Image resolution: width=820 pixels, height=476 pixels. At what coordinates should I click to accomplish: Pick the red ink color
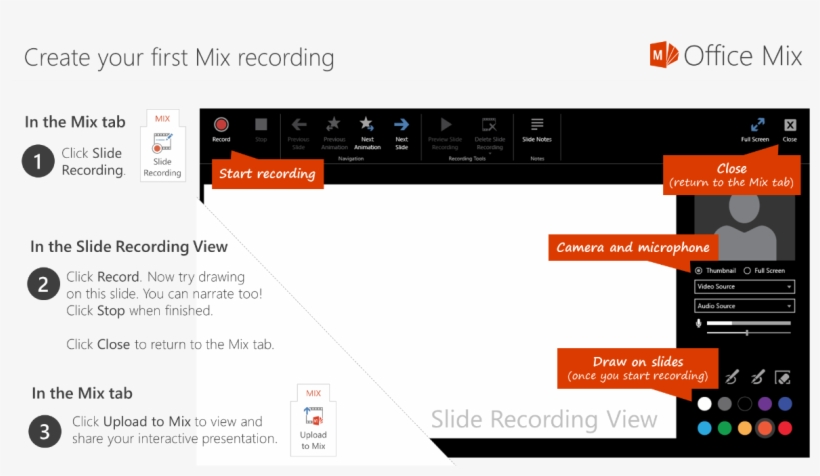coord(785,428)
